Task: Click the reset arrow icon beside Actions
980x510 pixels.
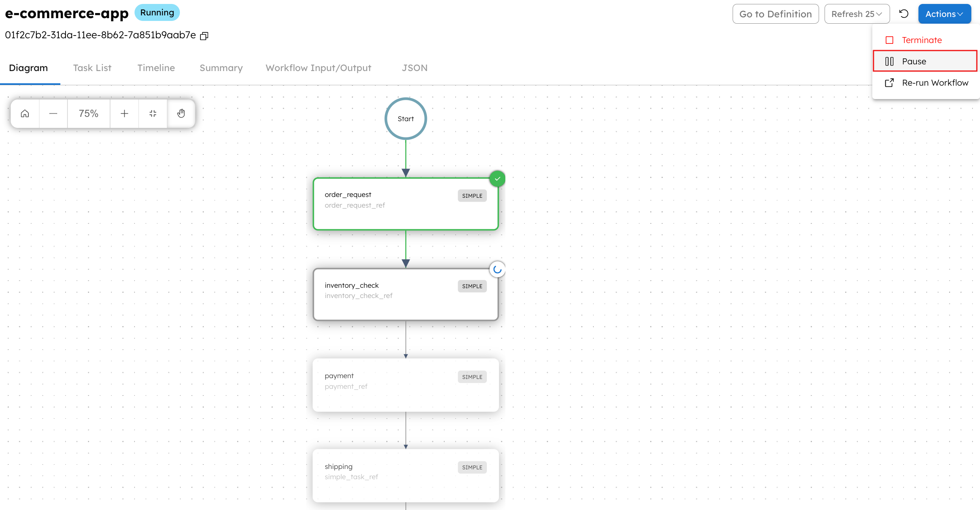Action: click(x=903, y=13)
